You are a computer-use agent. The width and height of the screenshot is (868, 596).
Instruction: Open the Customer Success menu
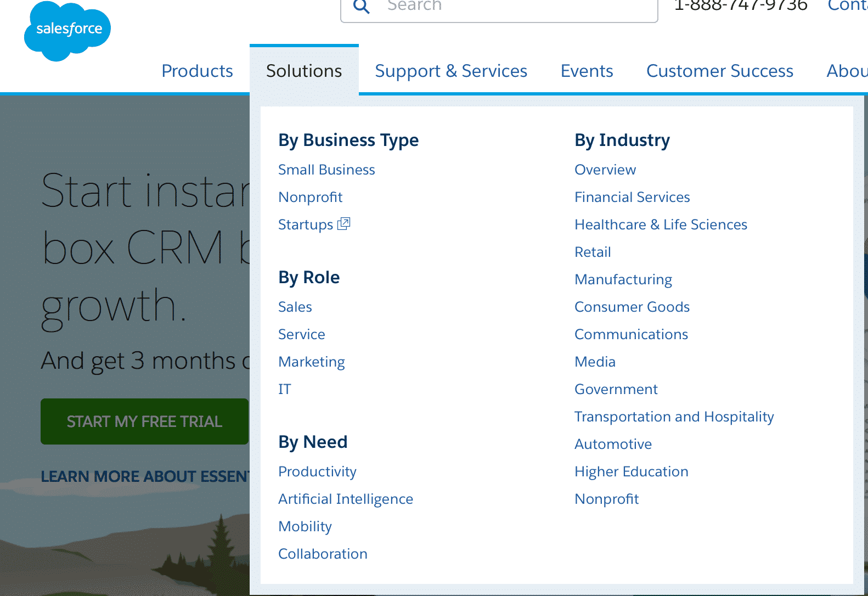point(720,71)
